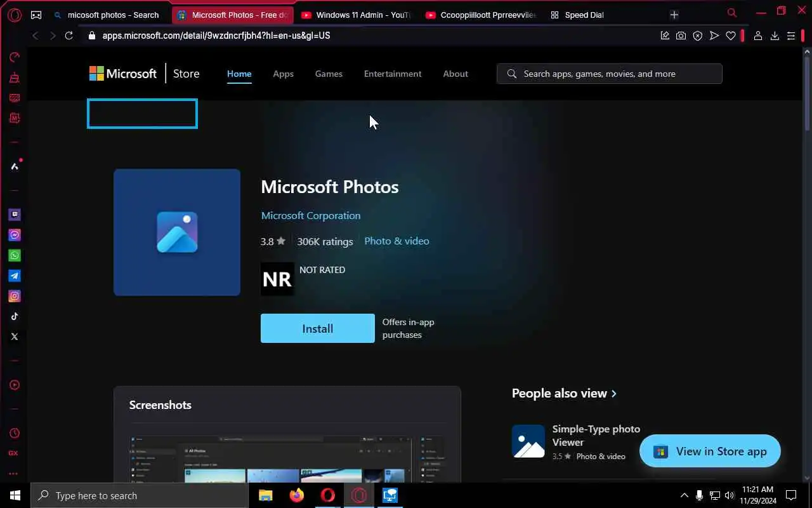The image size is (812, 508).
Task: Open File Explorer from taskbar
Action: coord(265,495)
